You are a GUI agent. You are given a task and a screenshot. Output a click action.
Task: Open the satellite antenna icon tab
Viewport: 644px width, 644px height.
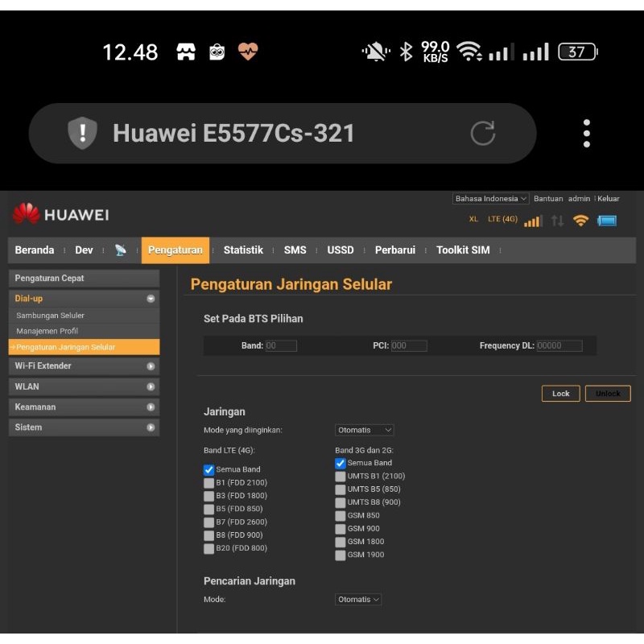tap(120, 250)
